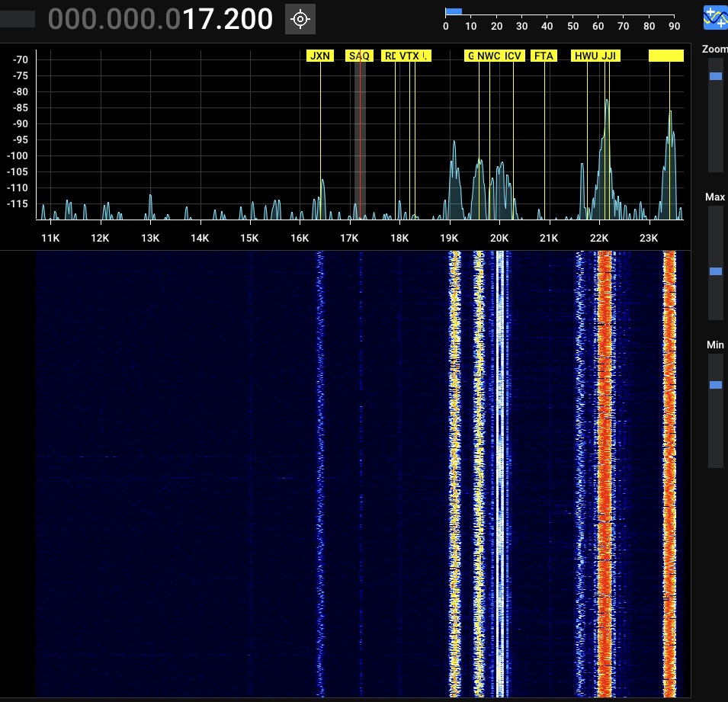The height and width of the screenshot is (702, 728).
Task: Adjust the Max level slider handle
Action: tap(716, 271)
